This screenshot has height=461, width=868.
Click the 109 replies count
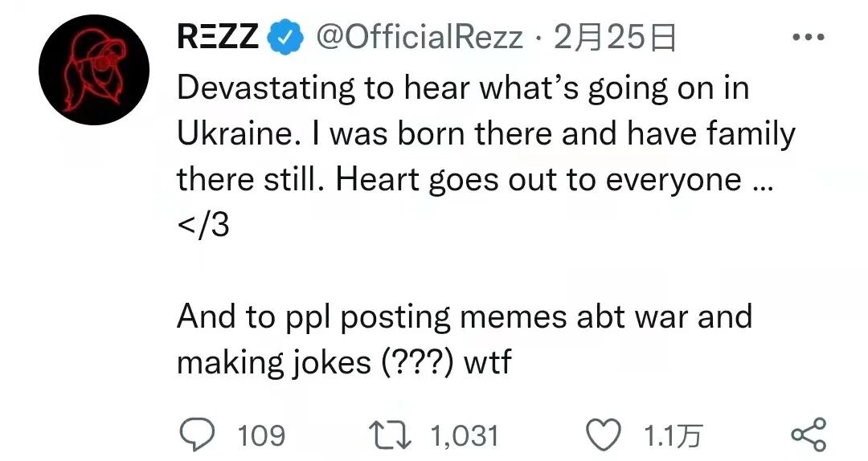pyautogui.click(x=261, y=436)
